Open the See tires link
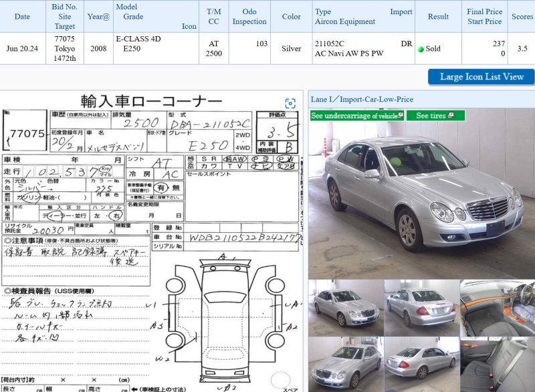The image size is (535, 392). 435,116
